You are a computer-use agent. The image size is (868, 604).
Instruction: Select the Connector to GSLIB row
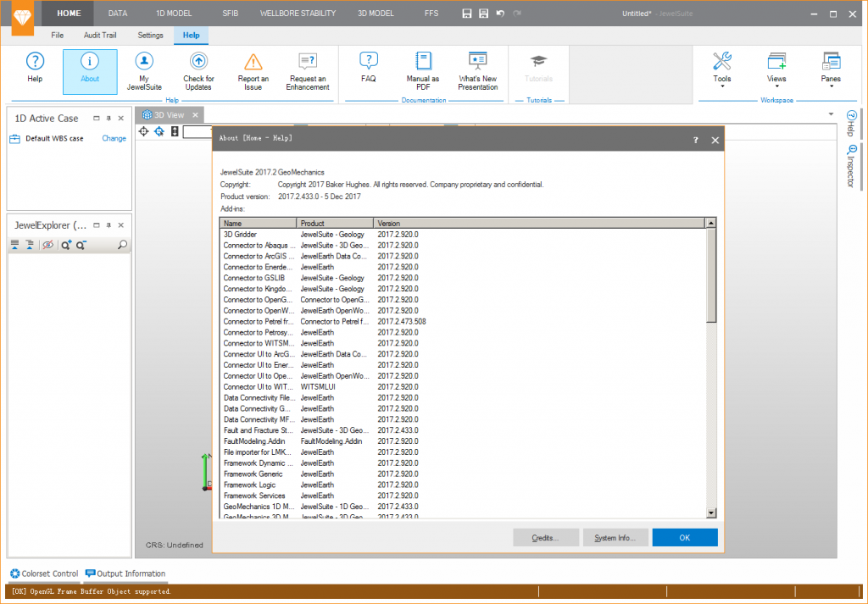464,278
